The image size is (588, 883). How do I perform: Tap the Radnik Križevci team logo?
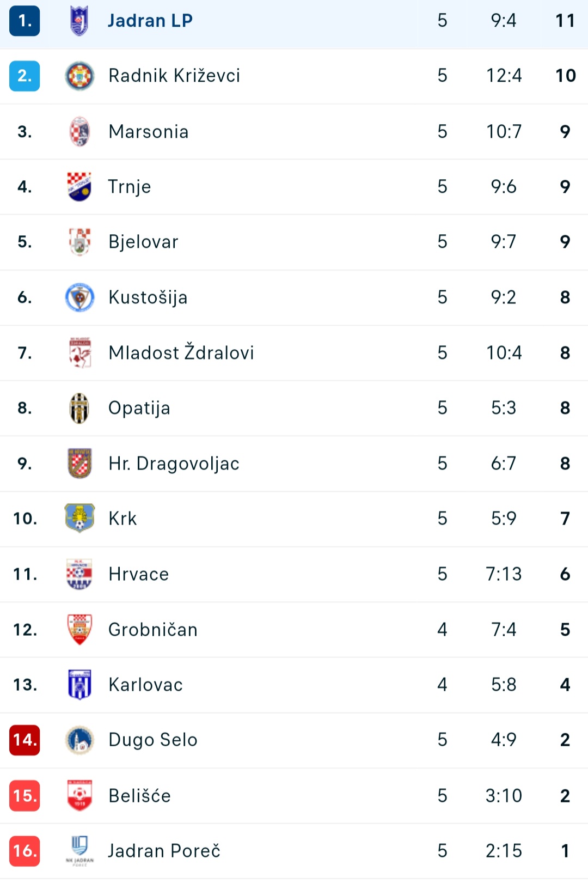click(79, 76)
